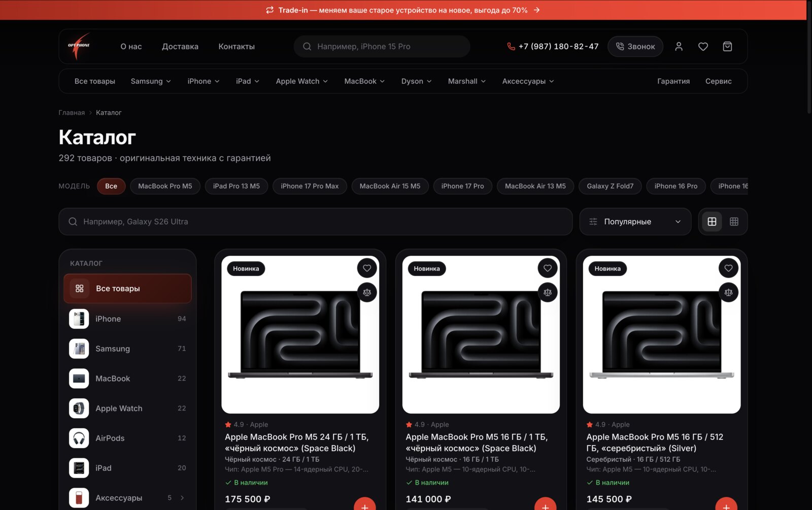This screenshot has width=812, height=510.
Task: Open the Apple Watch nav menu
Action: coord(302,81)
